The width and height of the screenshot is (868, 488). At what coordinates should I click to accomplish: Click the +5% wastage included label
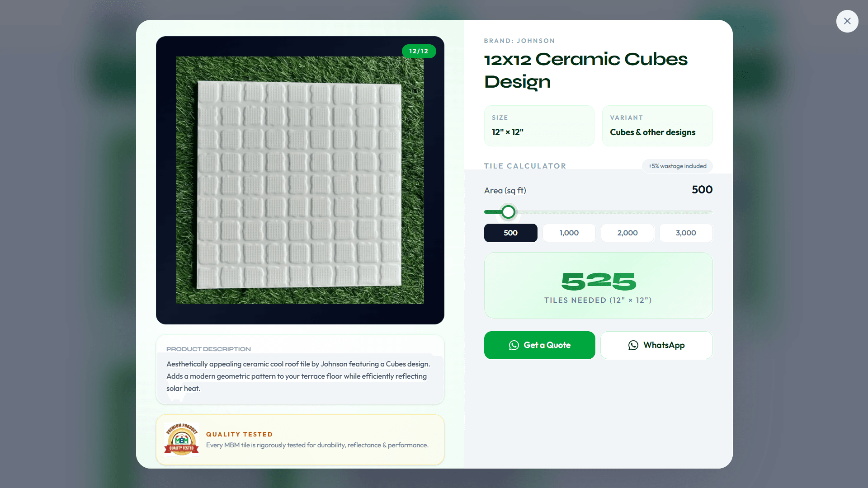tap(677, 166)
